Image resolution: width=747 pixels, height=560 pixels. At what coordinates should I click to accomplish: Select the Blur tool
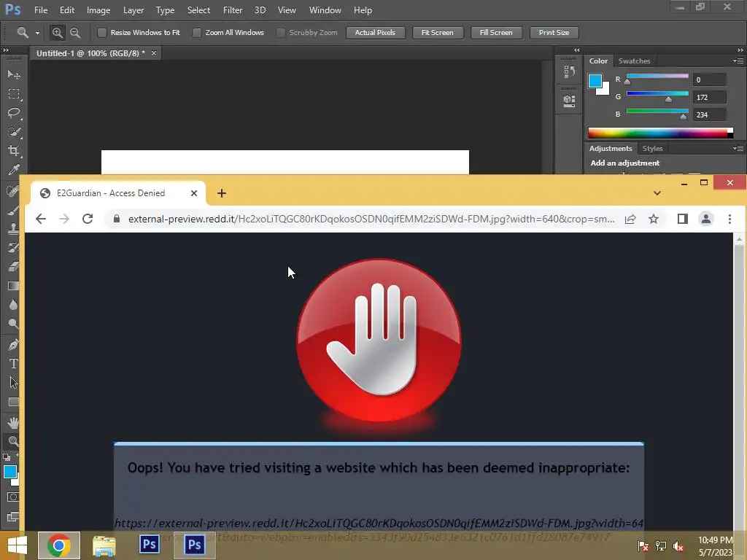click(x=13, y=305)
